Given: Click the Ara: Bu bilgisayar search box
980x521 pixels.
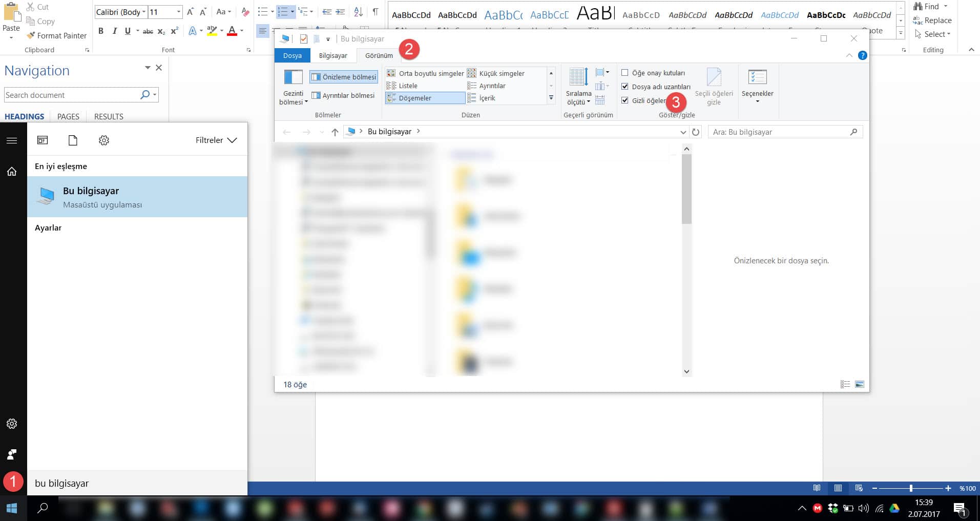Looking at the screenshot, I should (779, 132).
